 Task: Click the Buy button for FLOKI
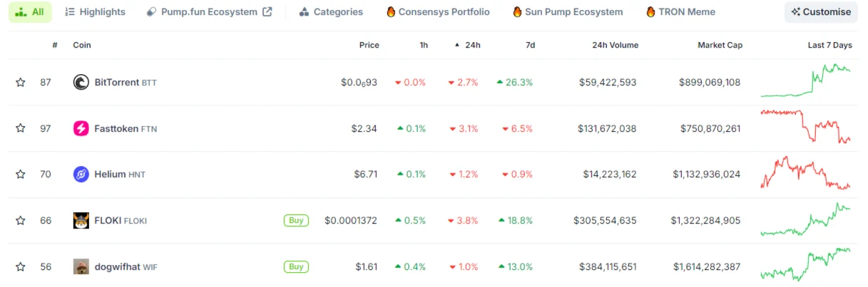[x=296, y=221]
